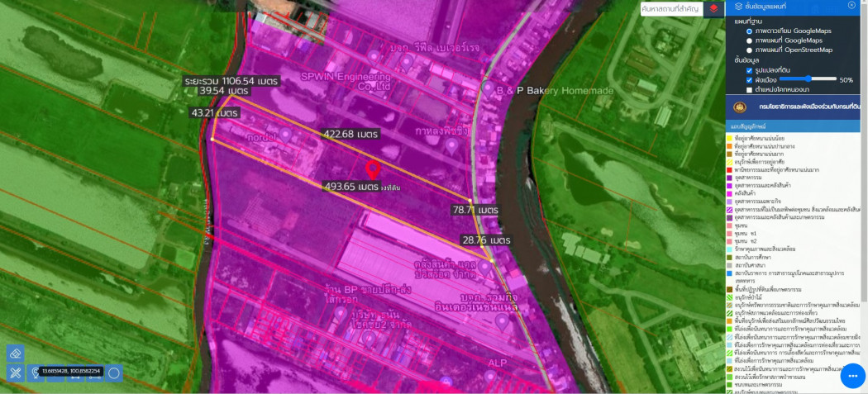Uncheck the รูปแปลงที่ดิน layer checkbox
868x394 pixels.
point(749,71)
